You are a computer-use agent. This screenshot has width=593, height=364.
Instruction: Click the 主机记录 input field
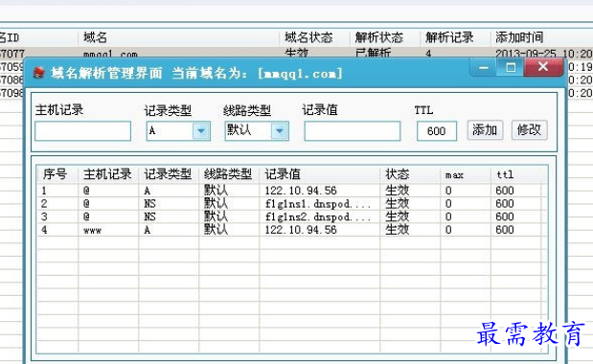[x=82, y=131]
